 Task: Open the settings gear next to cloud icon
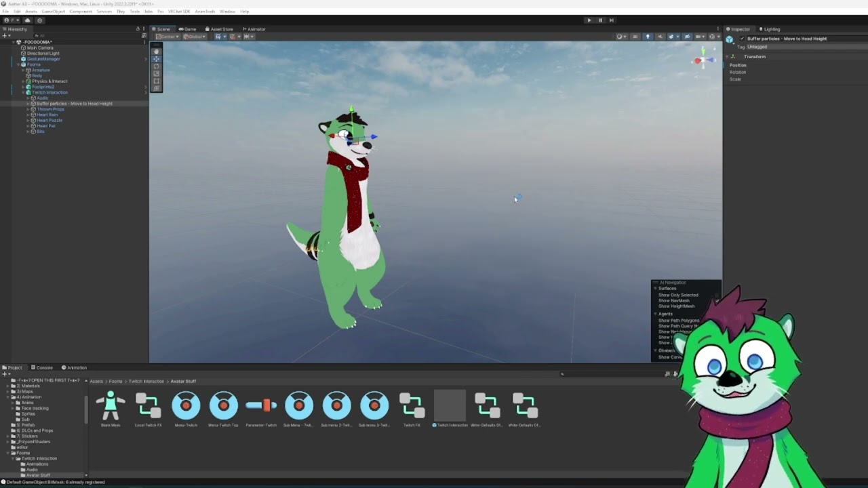(x=39, y=20)
